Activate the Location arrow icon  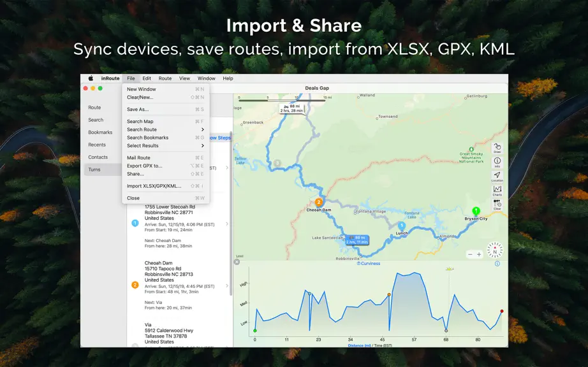point(497,176)
